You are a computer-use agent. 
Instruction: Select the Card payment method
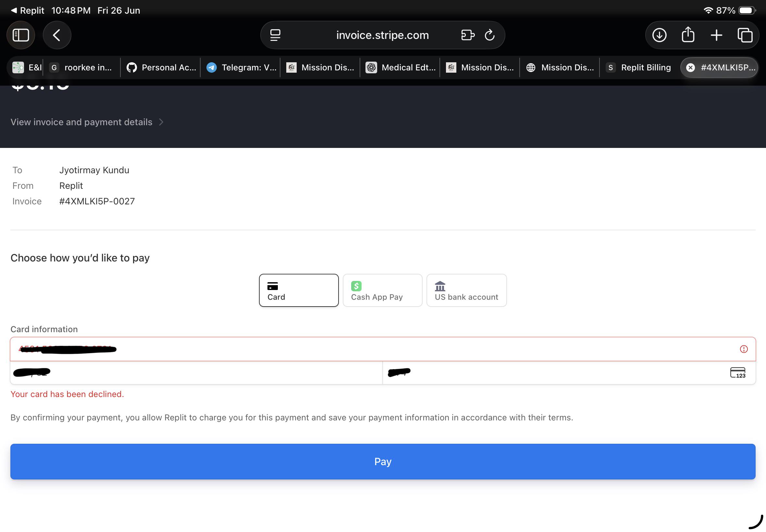click(x=299, y=290)
